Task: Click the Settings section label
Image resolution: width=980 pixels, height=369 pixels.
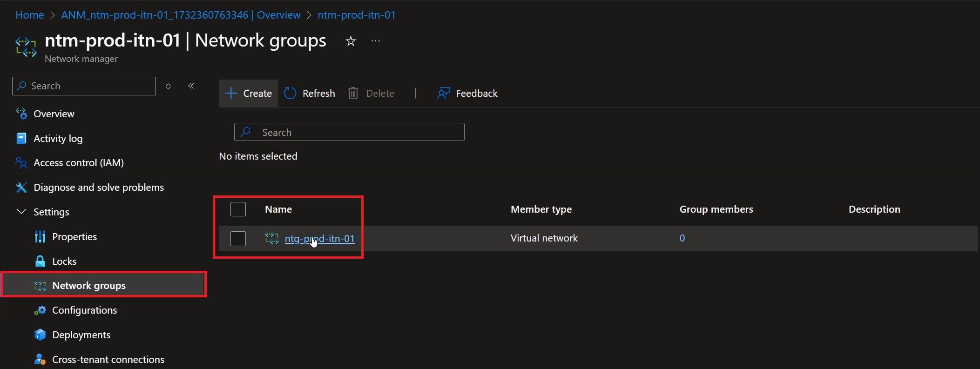Action: point(51,212)
